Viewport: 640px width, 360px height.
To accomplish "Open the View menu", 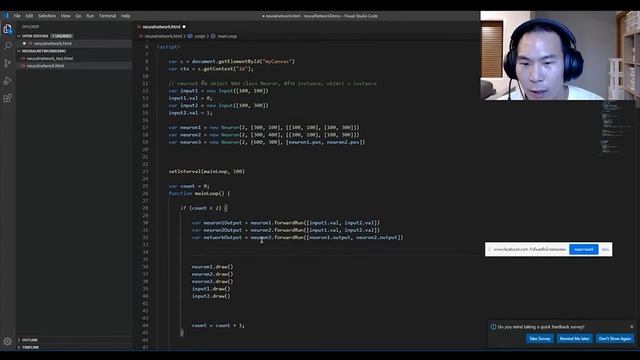I will [x=65, y=16].
